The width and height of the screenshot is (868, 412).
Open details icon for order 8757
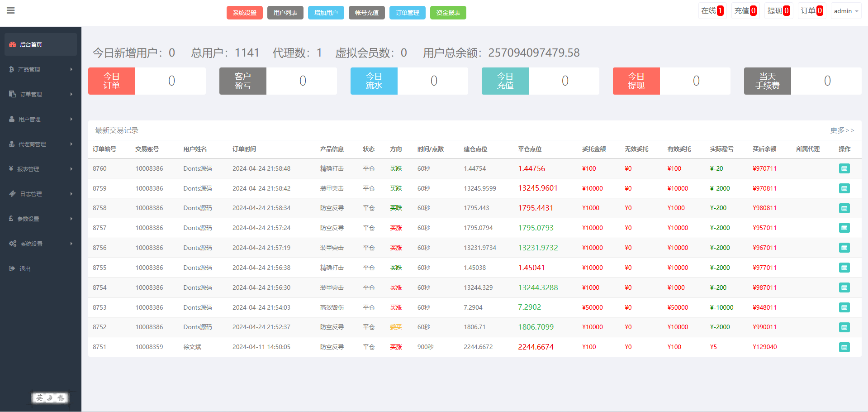click(844, 228)
